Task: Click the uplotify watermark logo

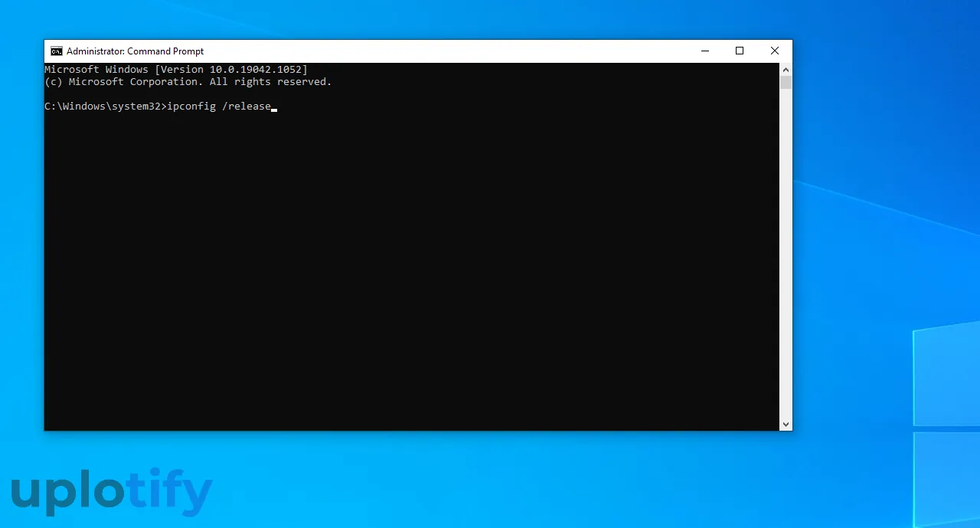Action: coord(112,491)
